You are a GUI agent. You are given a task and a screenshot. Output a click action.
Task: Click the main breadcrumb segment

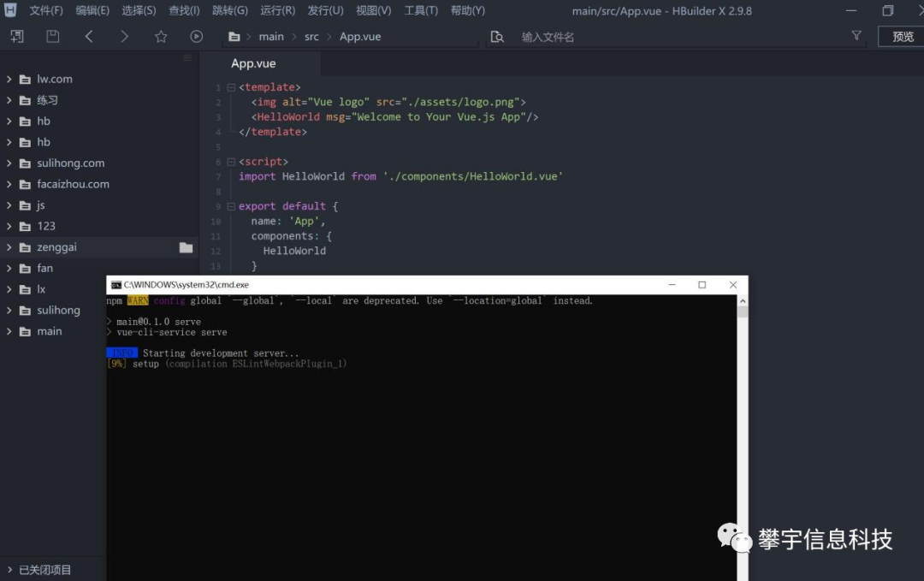[271, 37]
